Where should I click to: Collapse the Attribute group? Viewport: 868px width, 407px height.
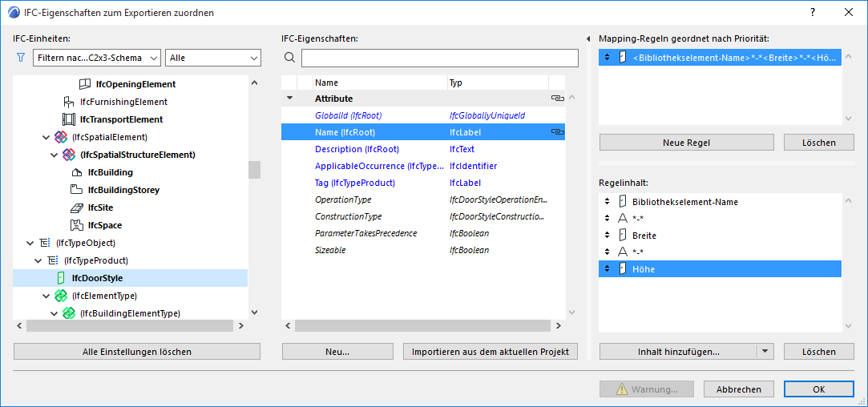click(289, 99)
